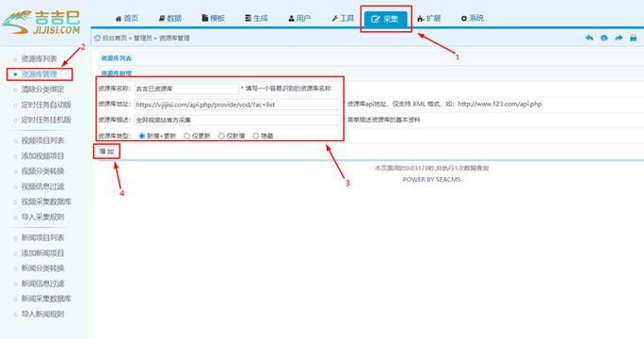The image size is (644, 339).
Task: Open the 模板 navigation tab
Action: click(x=213, y=19)
